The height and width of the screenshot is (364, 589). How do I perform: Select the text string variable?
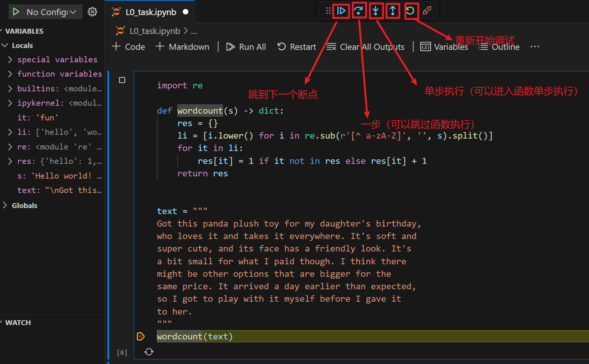(x=52, y=190)
